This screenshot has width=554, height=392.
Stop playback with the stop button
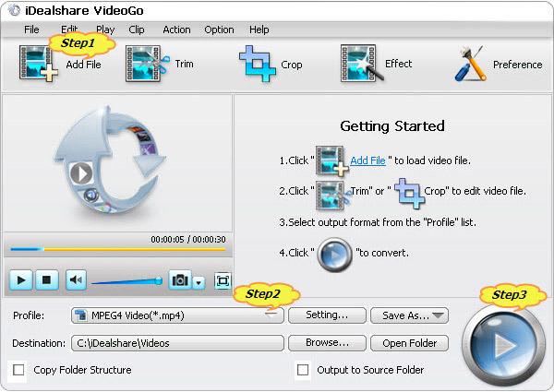click(46, 280)
